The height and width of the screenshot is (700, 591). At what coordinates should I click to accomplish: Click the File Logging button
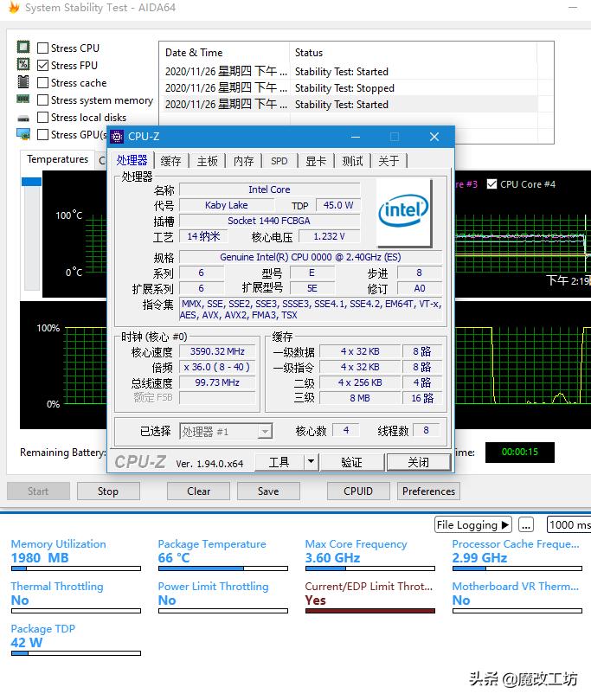pos(473,524)
